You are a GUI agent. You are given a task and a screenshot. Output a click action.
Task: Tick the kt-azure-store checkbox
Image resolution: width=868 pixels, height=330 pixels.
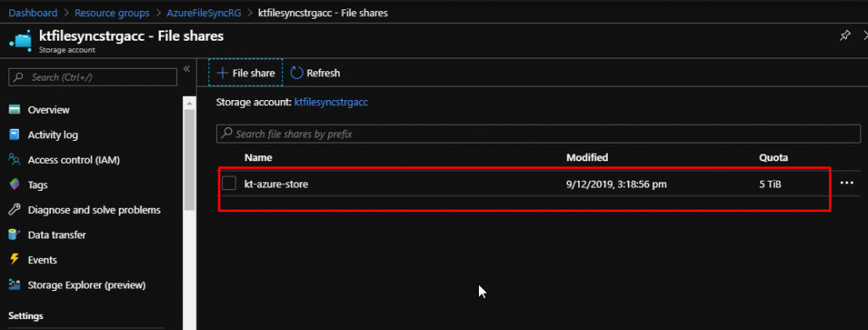tap(229, 184)
